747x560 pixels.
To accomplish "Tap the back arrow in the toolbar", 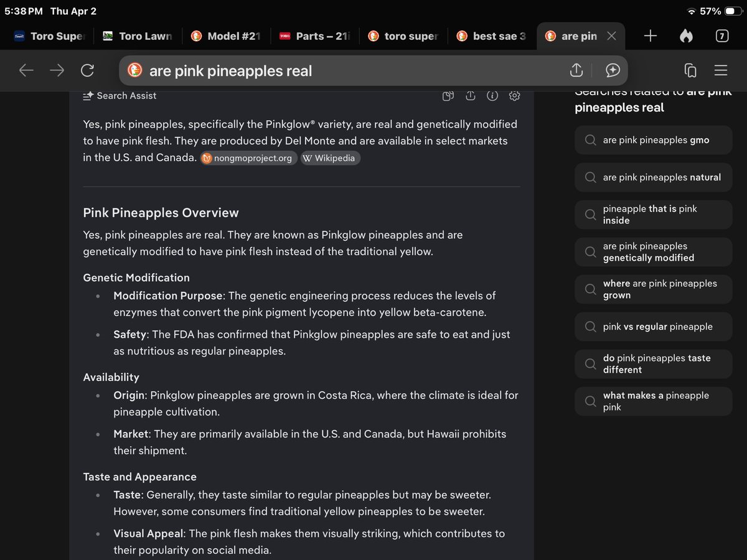I will point(26,70).
